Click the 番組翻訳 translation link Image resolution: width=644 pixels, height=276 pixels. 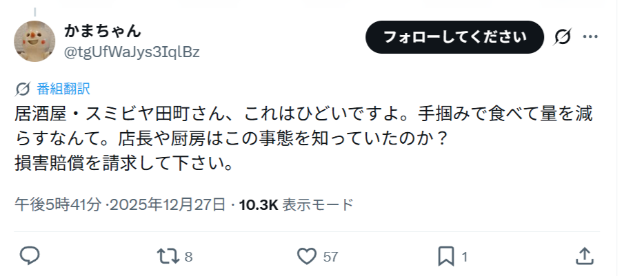[63, 89]
